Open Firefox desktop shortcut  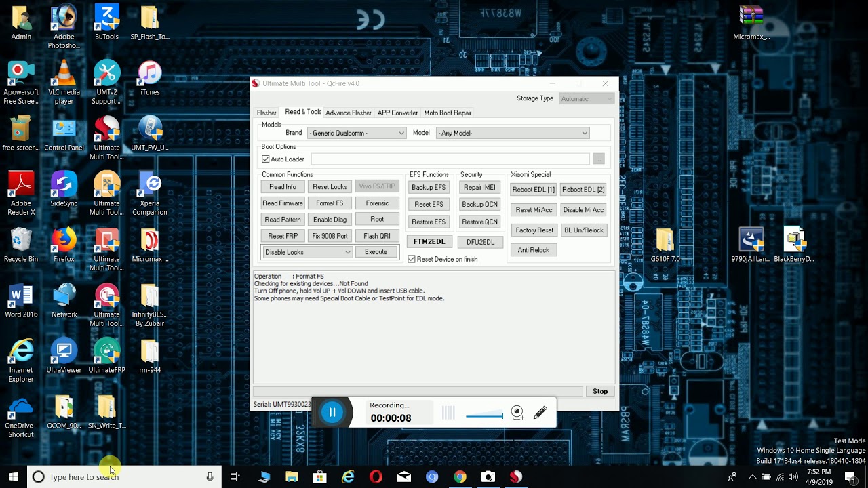point(64,245)
